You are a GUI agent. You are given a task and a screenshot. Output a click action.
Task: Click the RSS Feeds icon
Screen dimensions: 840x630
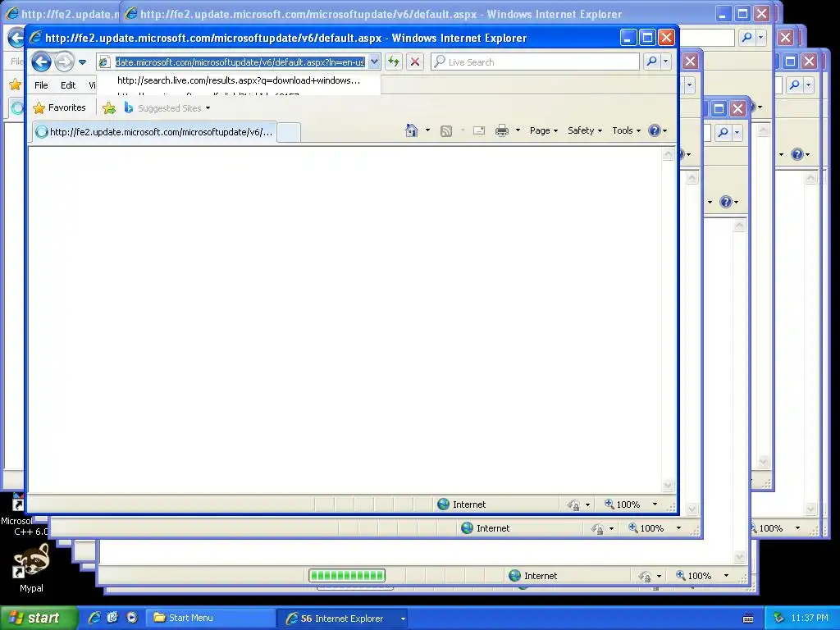pyautogui.click(x=445, y=131)
